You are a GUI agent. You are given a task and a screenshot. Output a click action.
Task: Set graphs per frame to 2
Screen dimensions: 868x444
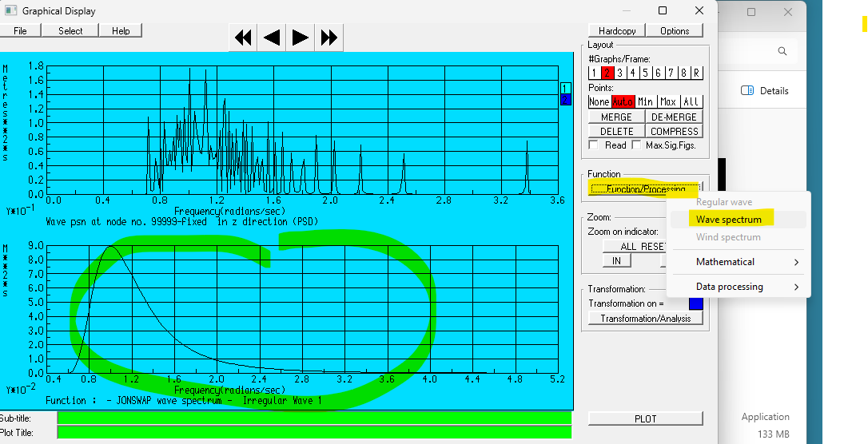(607, 73)
